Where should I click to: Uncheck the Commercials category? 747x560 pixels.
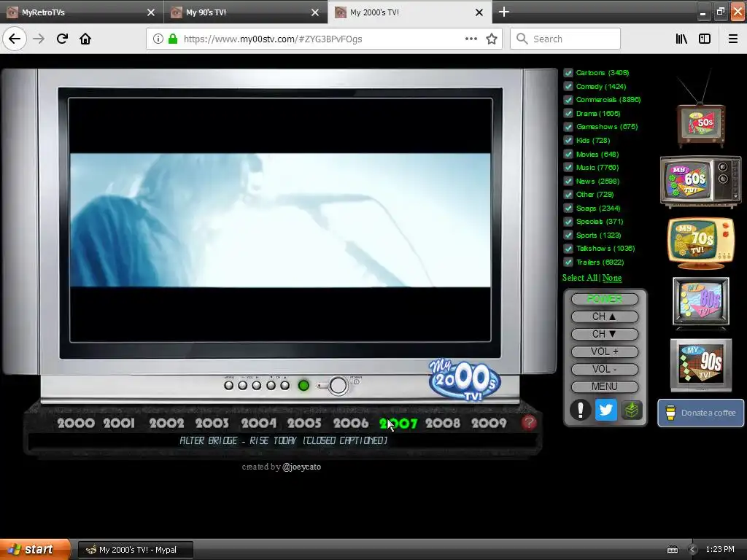(568, 99)
